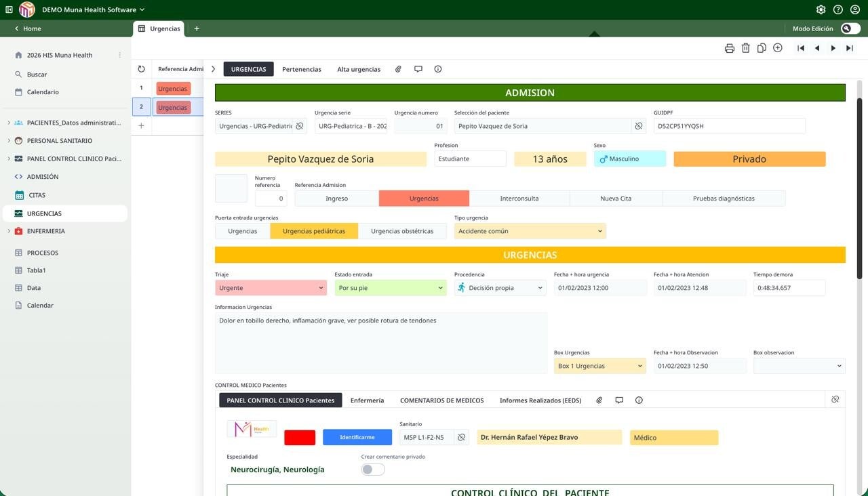The image size is (868, 496).
Task: Select Pruebas diagnósticas in Referencia Admision
Action: [724, 199]
